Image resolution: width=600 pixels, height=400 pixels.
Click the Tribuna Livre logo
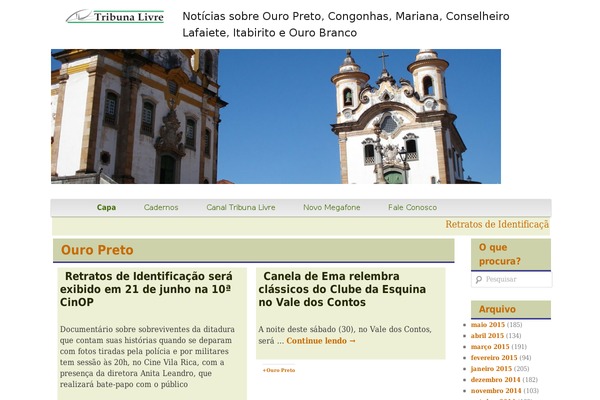coord(115,16)
